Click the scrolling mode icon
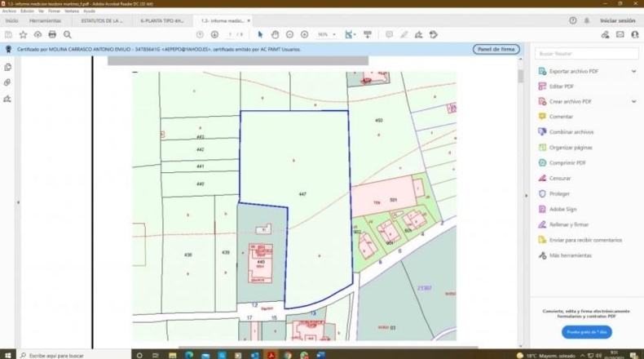The width and height of the screenshot is (644, 359). [367, 34]
